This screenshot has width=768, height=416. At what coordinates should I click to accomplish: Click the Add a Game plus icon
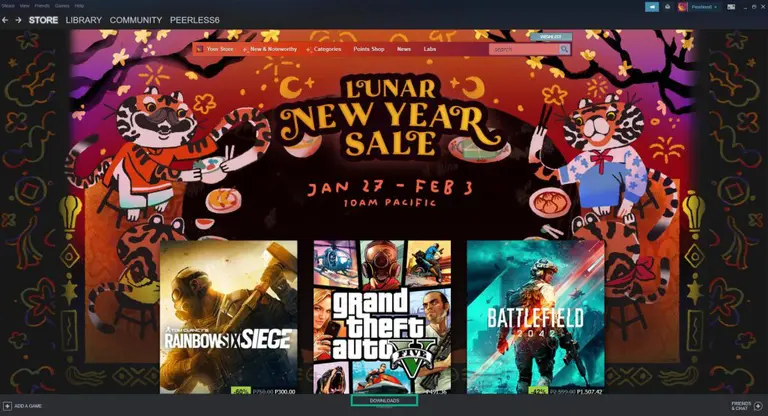click(7, 406)
